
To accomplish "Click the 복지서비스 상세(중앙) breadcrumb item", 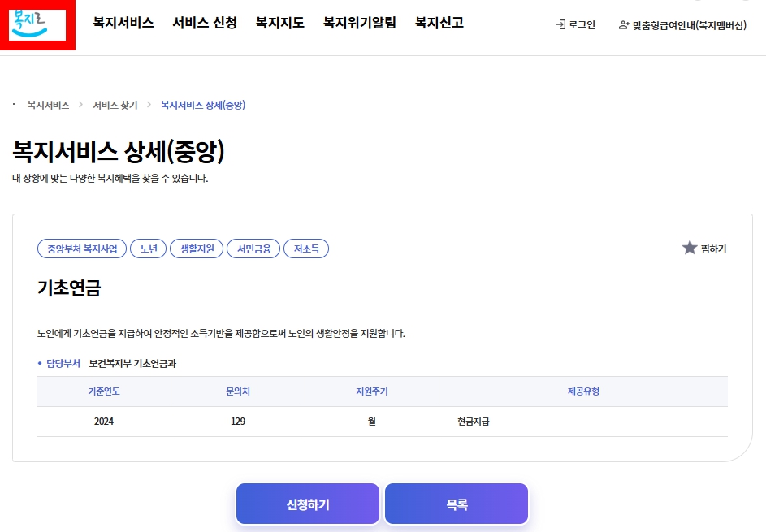I will (203, 105).
